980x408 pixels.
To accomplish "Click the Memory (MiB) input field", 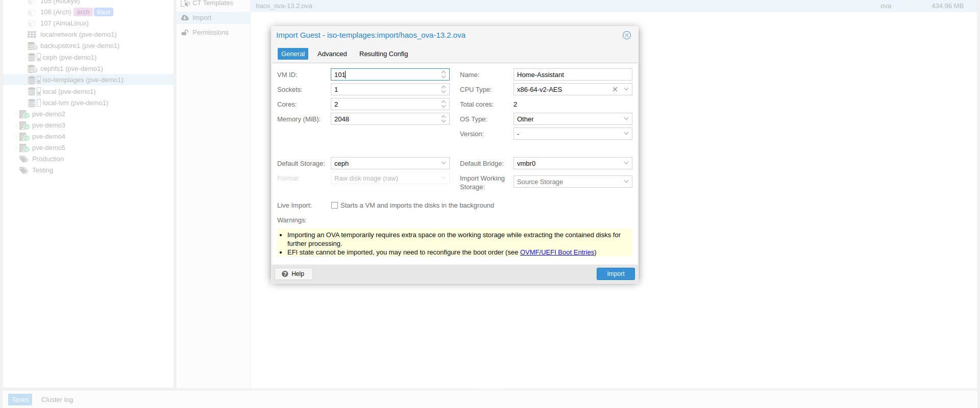I will (x=385, y=119).
